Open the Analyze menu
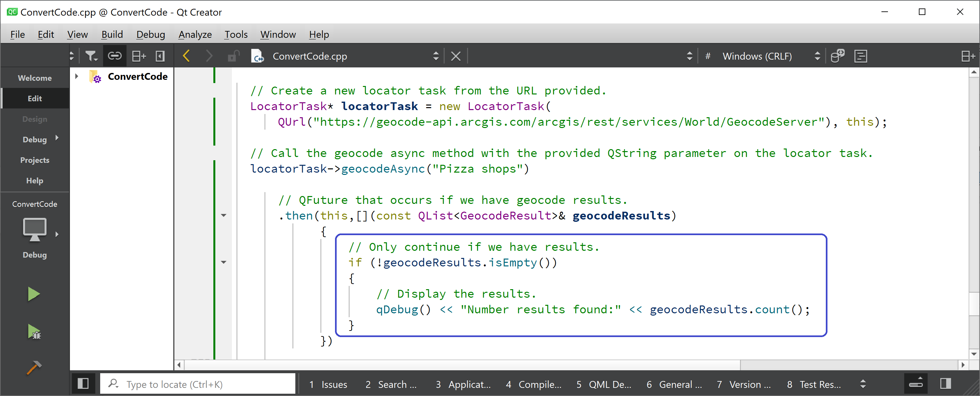This screenshot has height=396, width=980. click(x=195, y=34)
